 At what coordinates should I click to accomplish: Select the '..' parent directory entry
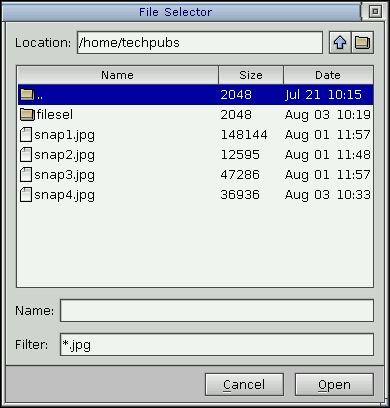coord(195,95)
